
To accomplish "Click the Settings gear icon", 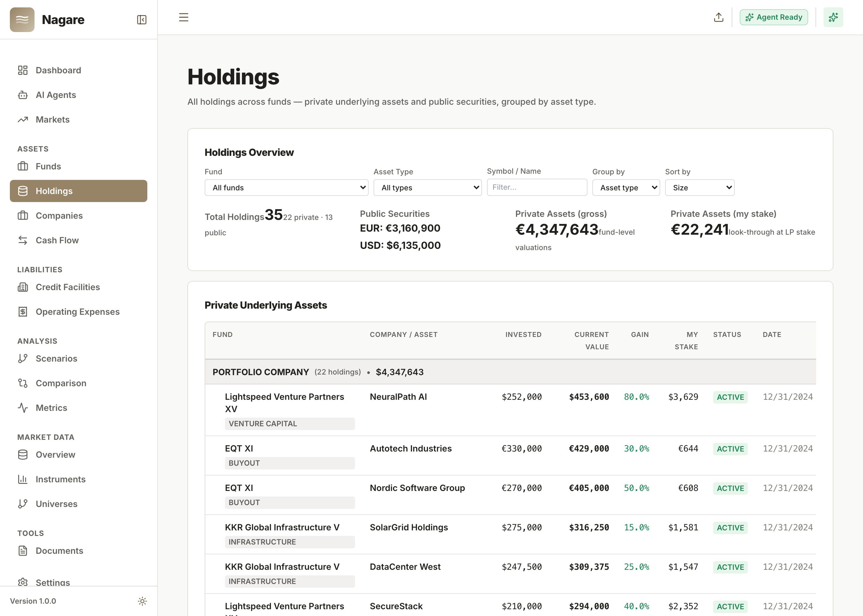I will coord(23,582).
